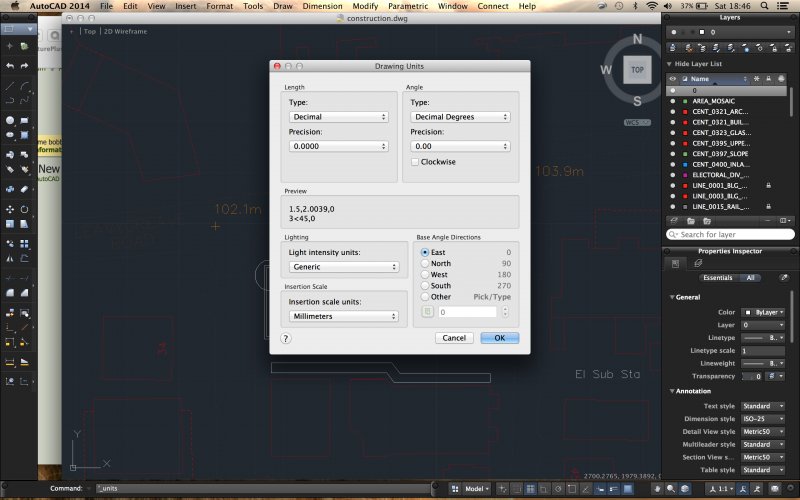Open the Modify menu
Viewport: 800px width, 500px height.
point(365,6)
